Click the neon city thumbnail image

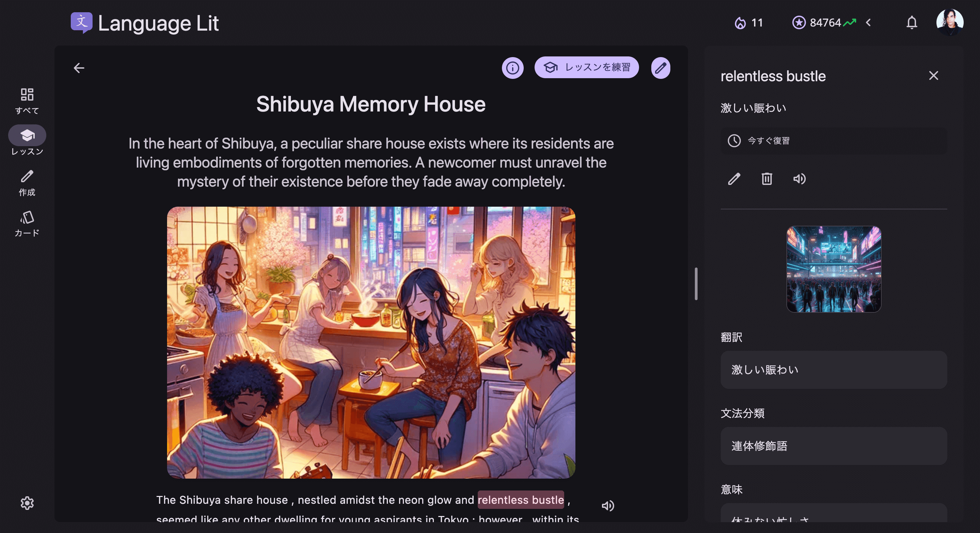pos(834,269)
